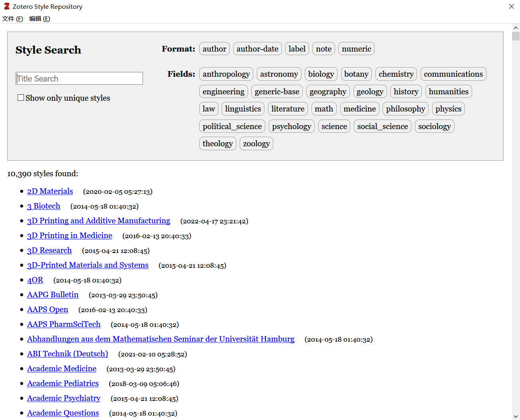Viewport: 520px width, 420px height.
Task: Select the engineering field tag
Action: coord(224,92)
